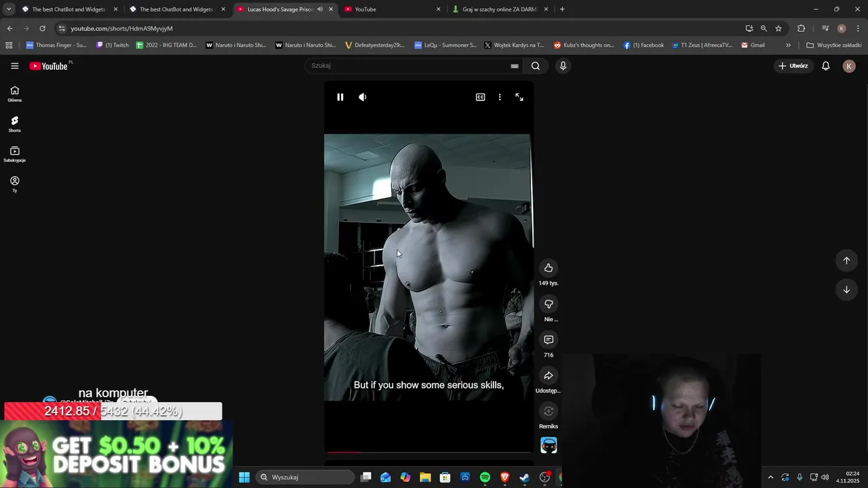This screenshot has width=868, height=488.
Task: Open Shorts in the sidebar
Action: 14,124
